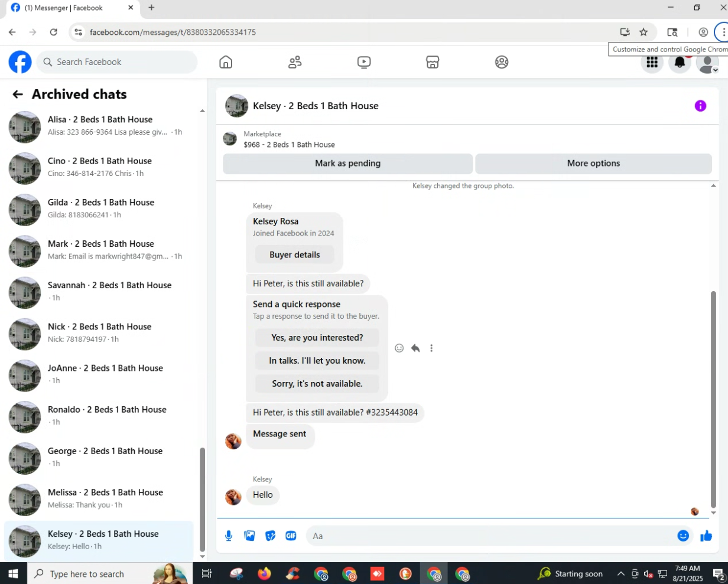Send a voice clip with microphone icon
This screenshot has height=584, width=728.
pyautogui.click(x=229, y=536)
